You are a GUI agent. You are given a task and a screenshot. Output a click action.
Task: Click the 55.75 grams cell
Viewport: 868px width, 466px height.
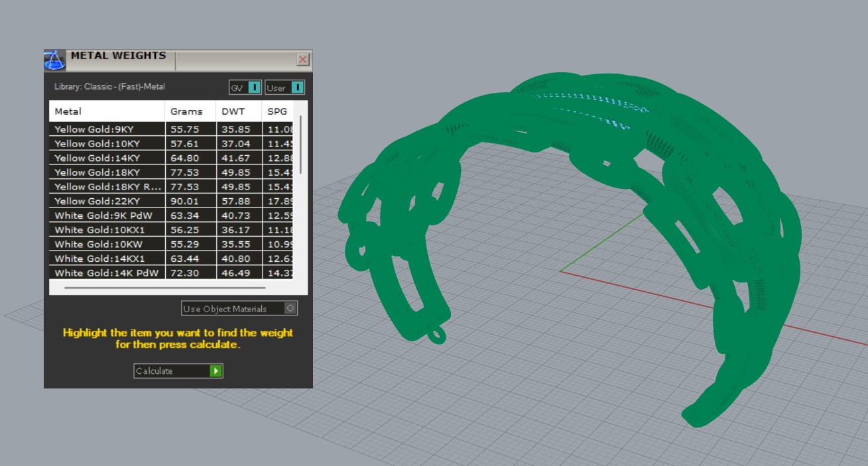[190, 129]
